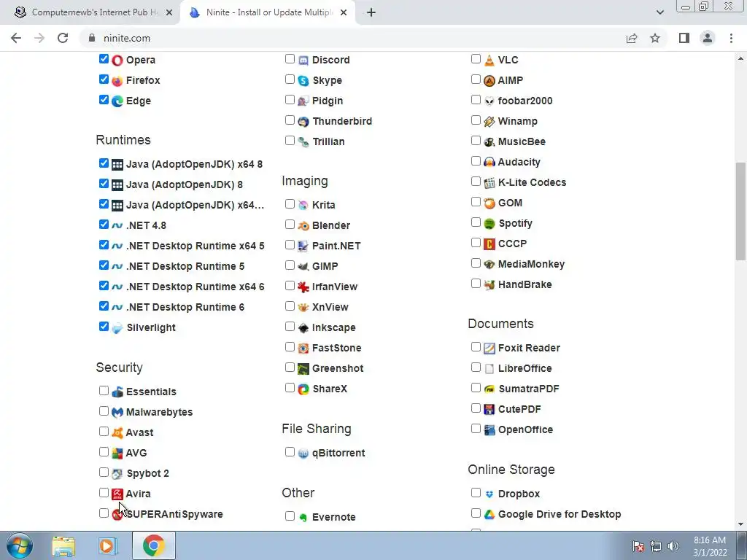Click the Spotify icon
747x560 pixels.
tap(489, 223)
